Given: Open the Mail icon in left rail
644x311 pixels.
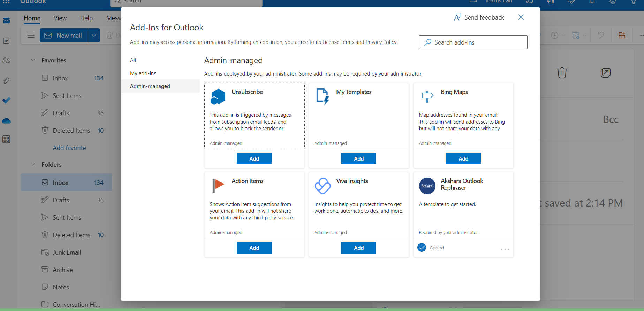Looking at the screenshot, I should 6,21.
